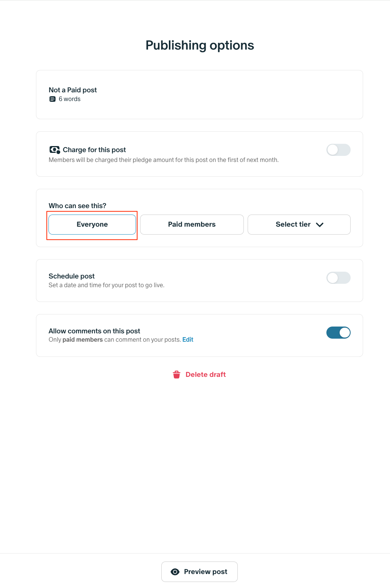Click the money icon beside Charge for this post
The image size is (390, 588).
click(55, 150)
